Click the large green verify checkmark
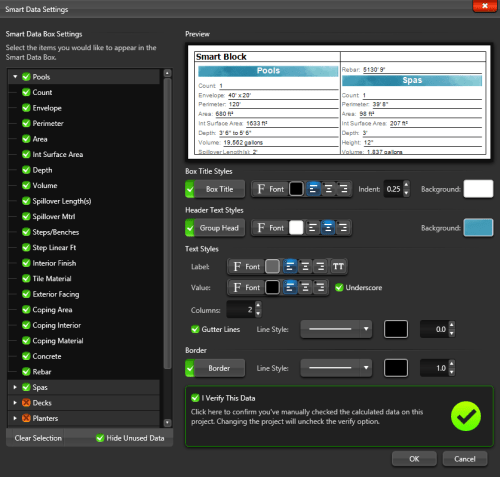 pos(466,416)
